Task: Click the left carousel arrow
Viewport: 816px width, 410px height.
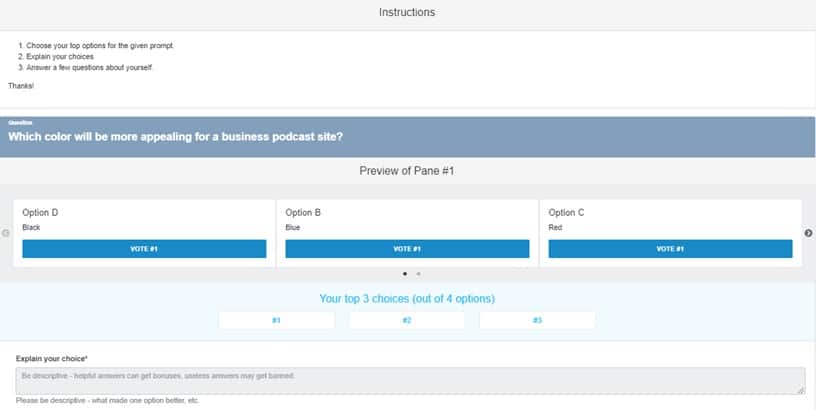Action: coord(6,233)
